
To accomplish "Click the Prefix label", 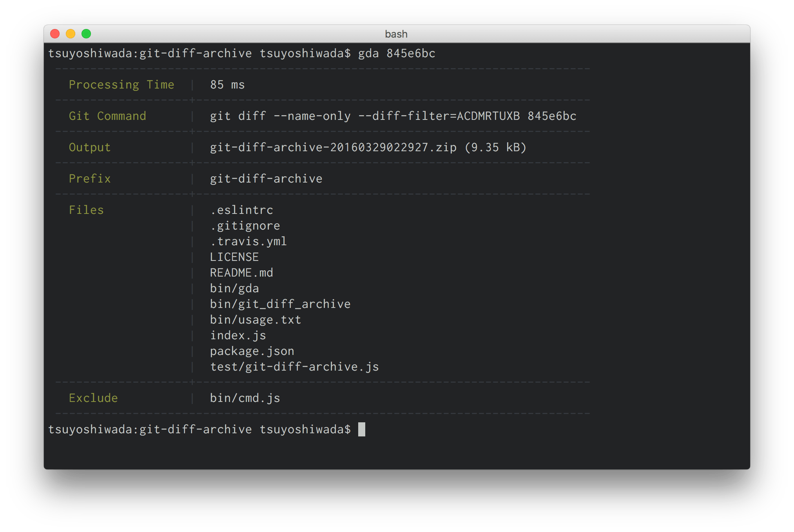I will 90,178.
